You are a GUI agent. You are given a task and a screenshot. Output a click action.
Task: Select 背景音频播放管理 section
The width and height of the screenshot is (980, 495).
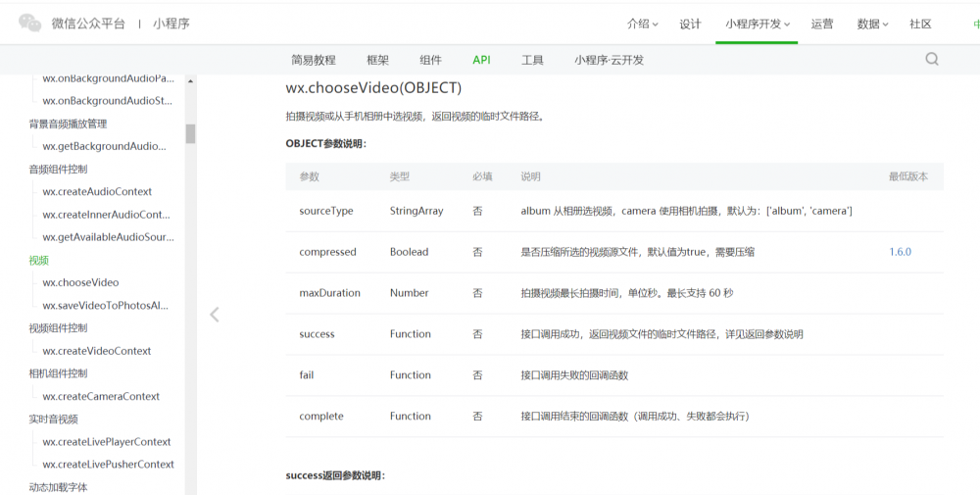point(68,124)
